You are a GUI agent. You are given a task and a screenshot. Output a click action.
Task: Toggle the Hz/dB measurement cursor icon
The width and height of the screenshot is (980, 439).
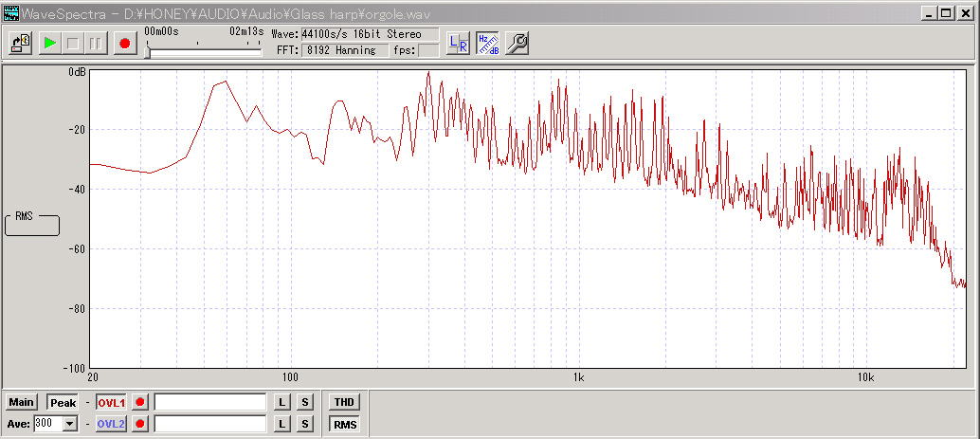coord(487,44)
